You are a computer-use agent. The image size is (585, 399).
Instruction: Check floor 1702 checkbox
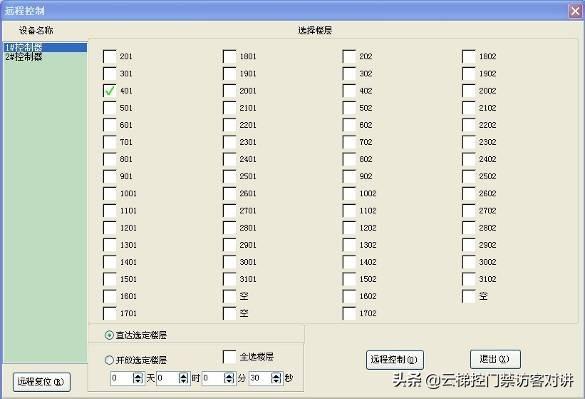(x=349, y=313)
